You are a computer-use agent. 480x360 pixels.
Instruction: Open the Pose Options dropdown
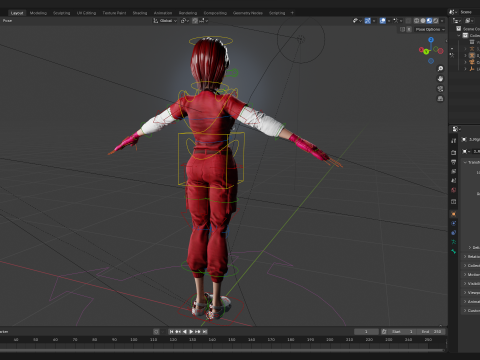click(430, 29)
